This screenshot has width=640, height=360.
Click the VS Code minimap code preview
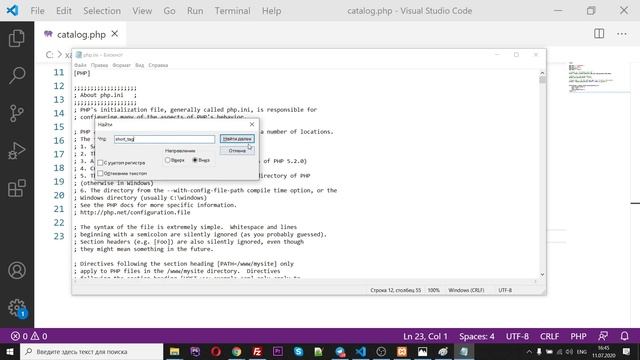[591, 78]
